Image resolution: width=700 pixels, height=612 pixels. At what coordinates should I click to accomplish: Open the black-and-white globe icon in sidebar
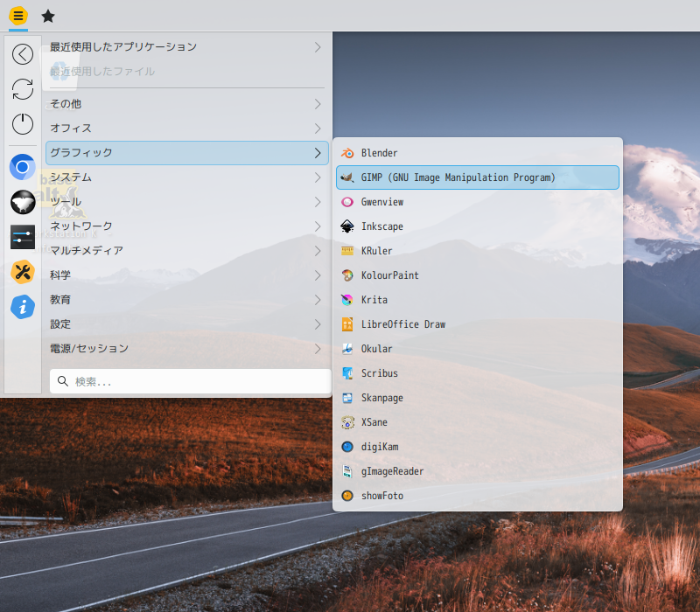[23, 202]
